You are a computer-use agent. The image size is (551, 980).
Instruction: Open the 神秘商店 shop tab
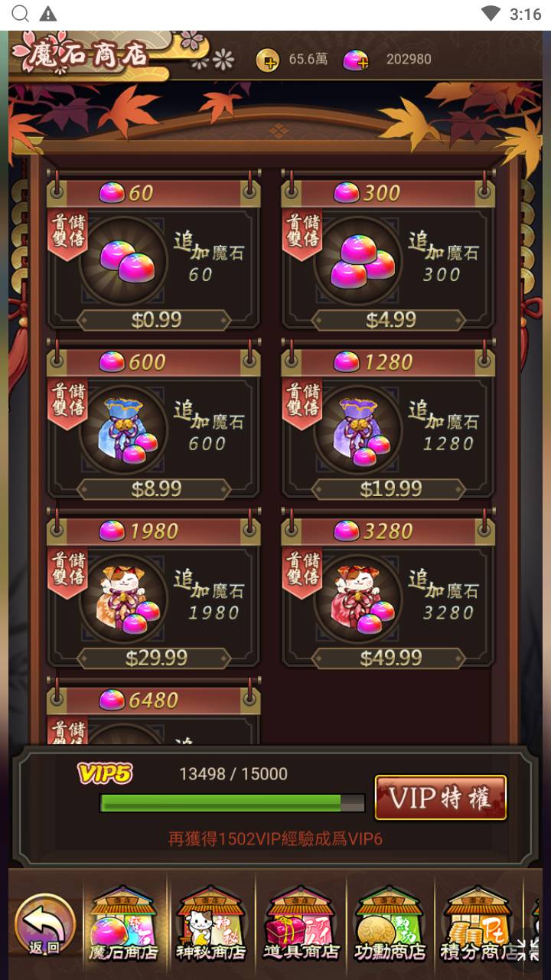tap(210, 924)
